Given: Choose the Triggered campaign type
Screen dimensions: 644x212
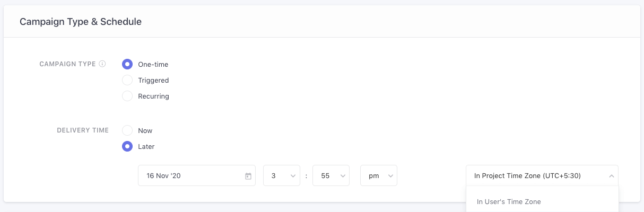Looking at the screenshot, I should point(127,81).
